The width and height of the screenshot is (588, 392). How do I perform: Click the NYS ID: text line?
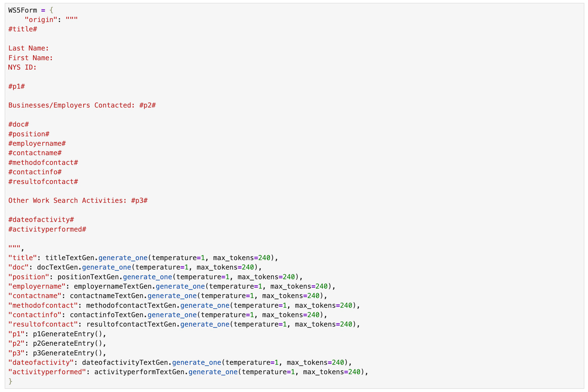coord(23,67)
